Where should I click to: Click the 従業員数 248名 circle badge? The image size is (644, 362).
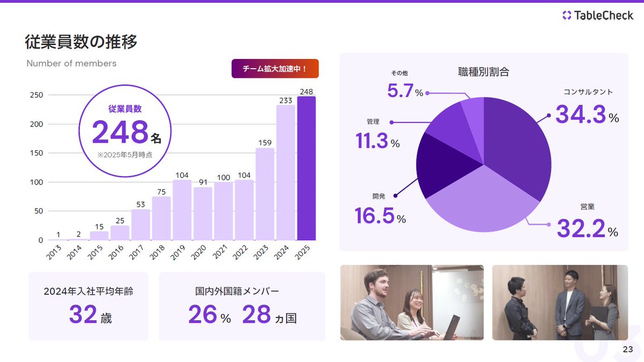pyautogui.click(x=125, y=130)
